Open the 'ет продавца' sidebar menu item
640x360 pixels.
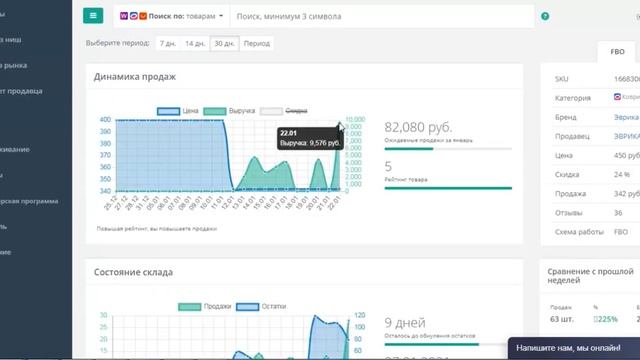coord(21,91)
